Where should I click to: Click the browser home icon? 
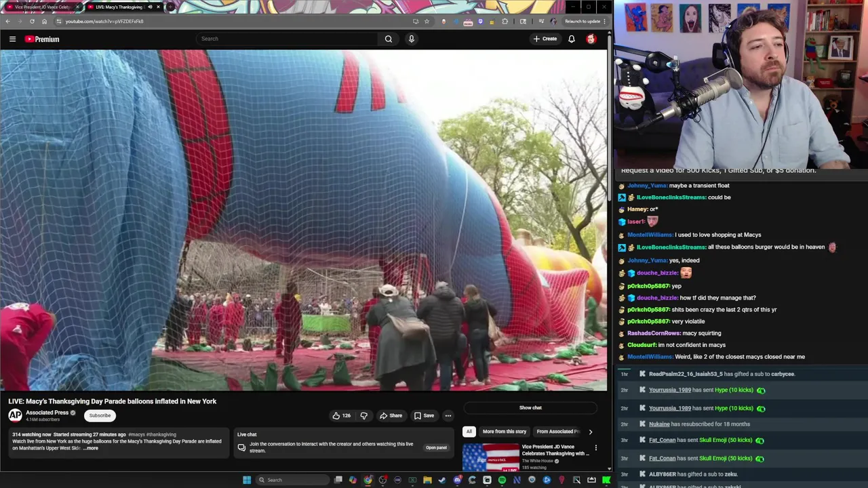tap(44, 21)
